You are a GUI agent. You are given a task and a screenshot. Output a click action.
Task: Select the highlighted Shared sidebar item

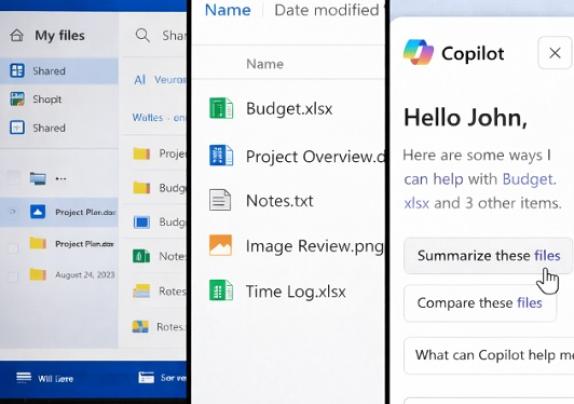[59, 71]
